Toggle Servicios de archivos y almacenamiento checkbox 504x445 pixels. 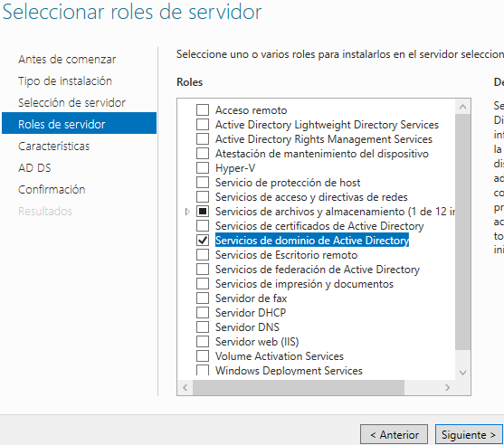coord(203,211)
